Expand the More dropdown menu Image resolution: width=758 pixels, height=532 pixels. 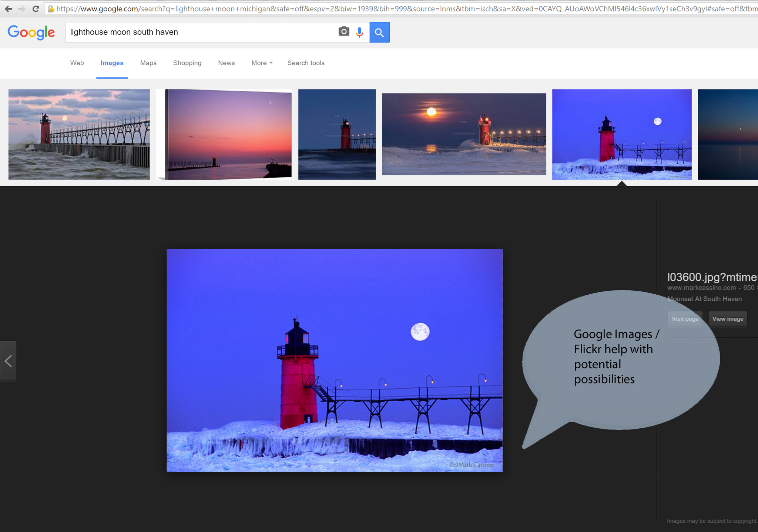(262, 63)
